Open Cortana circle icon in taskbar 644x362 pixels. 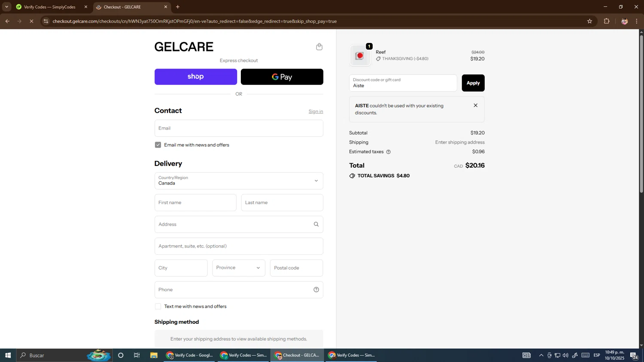pos(121,355)
